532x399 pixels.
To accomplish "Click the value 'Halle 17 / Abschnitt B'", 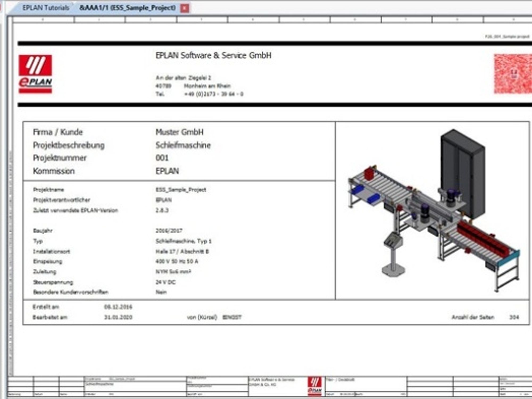I will click(182, 251).
